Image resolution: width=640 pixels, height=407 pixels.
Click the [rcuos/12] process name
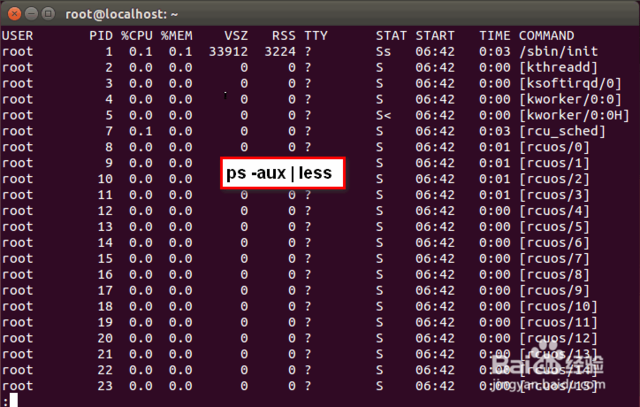click(x=558, y=338)
